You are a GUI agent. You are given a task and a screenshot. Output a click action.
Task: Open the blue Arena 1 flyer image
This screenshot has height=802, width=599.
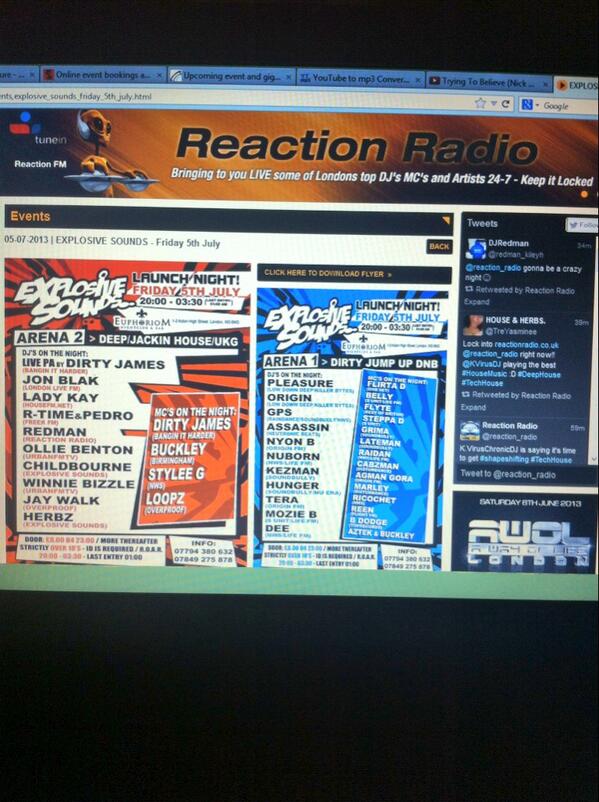tap(351, 428)
